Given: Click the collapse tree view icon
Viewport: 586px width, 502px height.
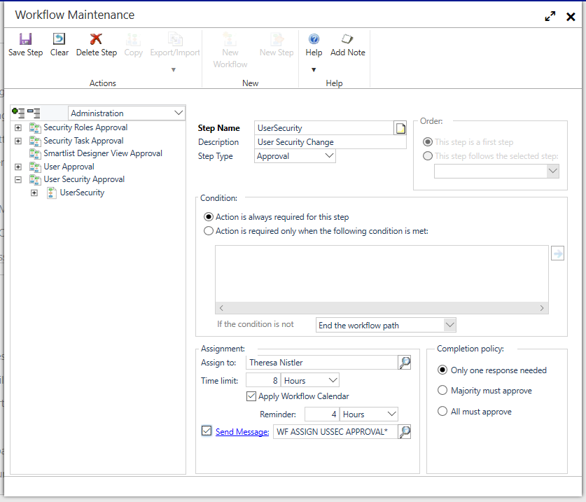Looking at the screenshot, I should point(34,113).
